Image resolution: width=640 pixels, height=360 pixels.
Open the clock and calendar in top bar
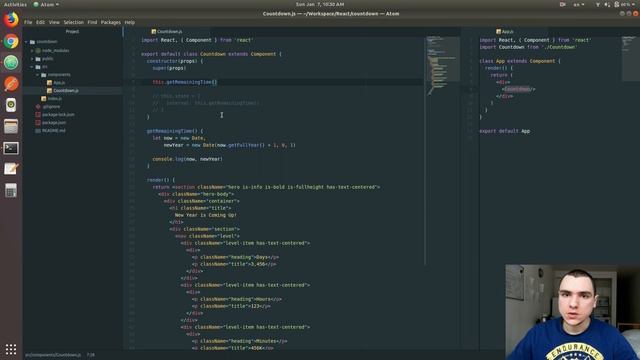320,4
